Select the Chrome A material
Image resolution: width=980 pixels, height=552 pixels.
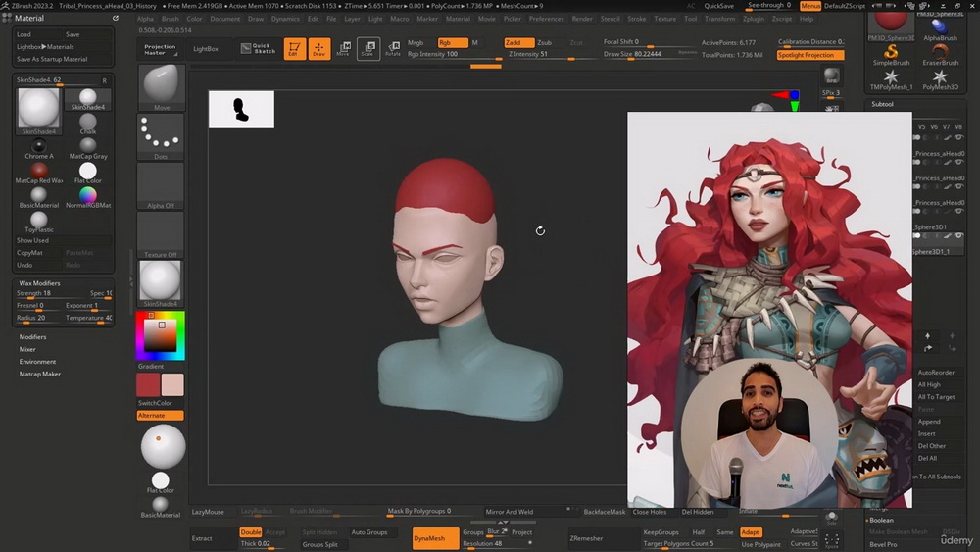click(x=39, y=149)
